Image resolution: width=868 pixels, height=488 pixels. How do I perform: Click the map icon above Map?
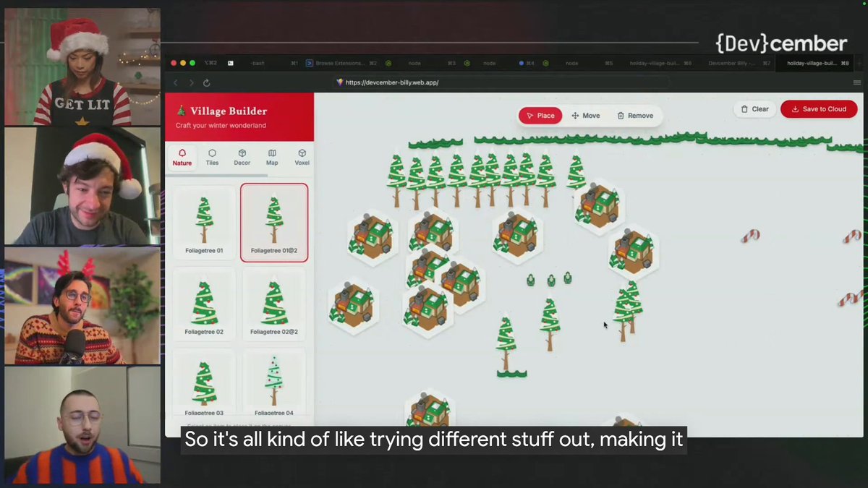pyautogui.click(x=272, y=153)
